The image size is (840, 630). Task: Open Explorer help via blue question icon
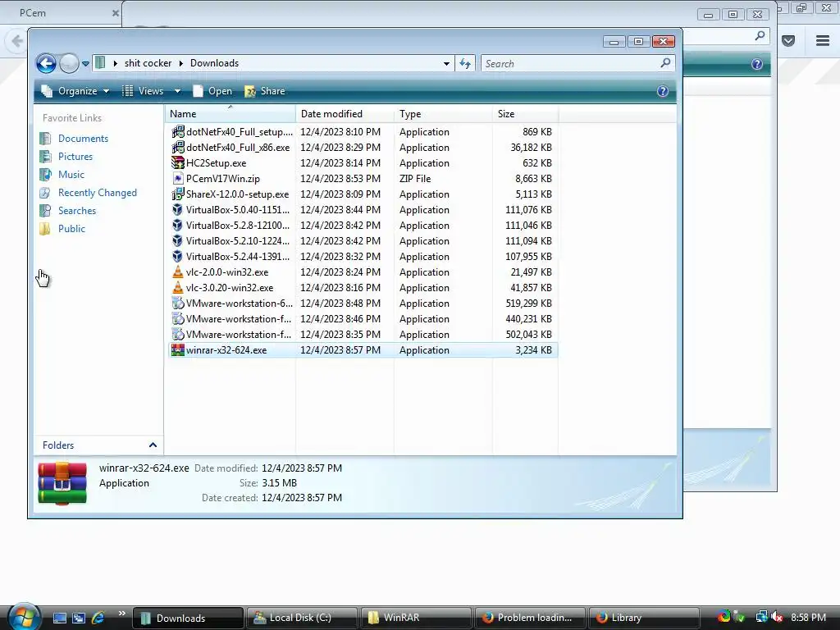663,91
